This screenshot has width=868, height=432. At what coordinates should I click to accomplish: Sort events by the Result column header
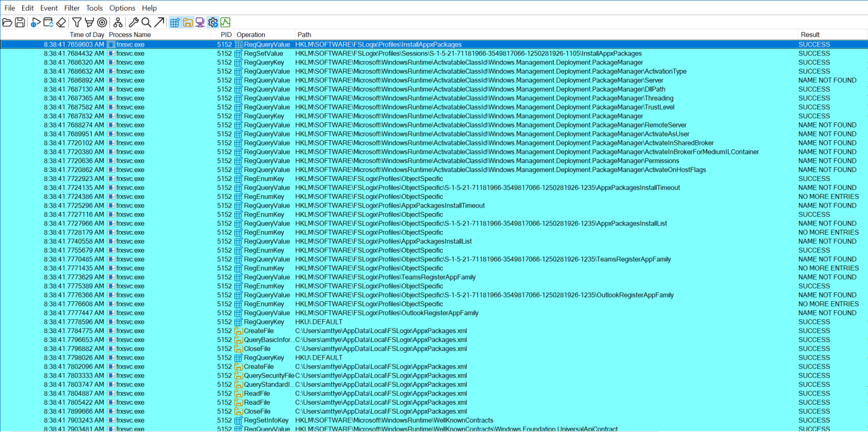coord(810,34)
